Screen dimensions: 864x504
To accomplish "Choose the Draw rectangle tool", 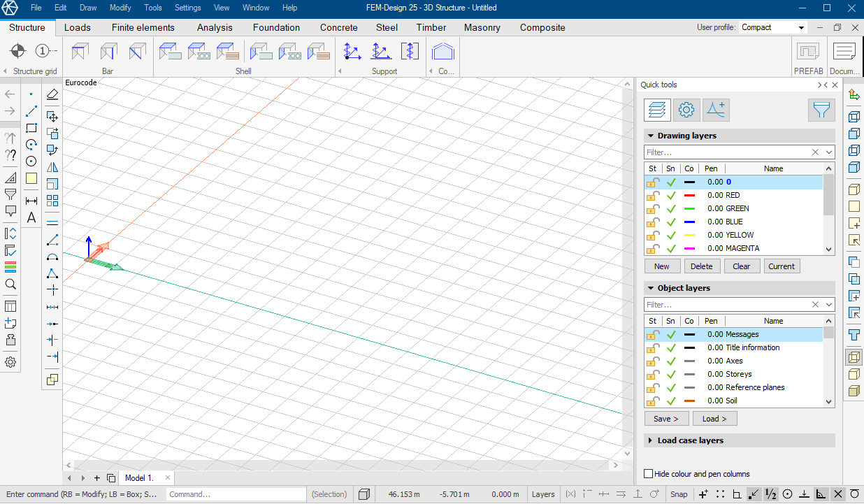I will (31, 128).
